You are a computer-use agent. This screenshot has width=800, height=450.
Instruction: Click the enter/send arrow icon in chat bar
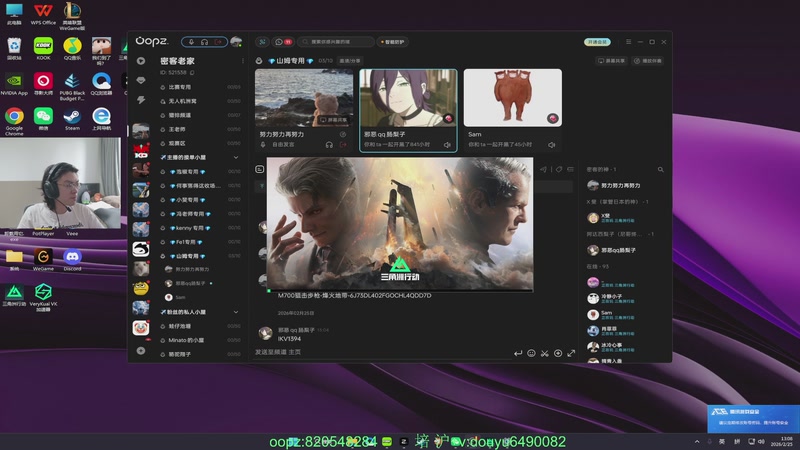tap(518, 353)
